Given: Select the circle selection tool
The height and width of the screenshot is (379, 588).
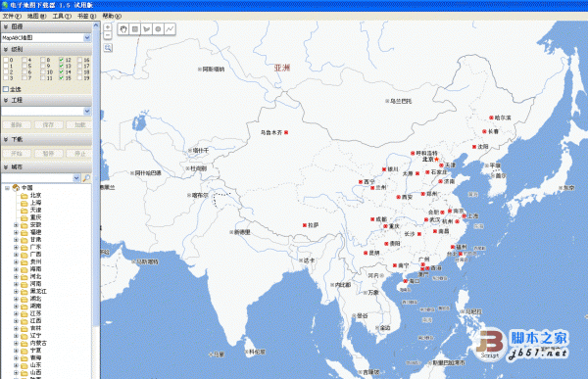Looking at the screenshot, I should [x=158, y=29].
